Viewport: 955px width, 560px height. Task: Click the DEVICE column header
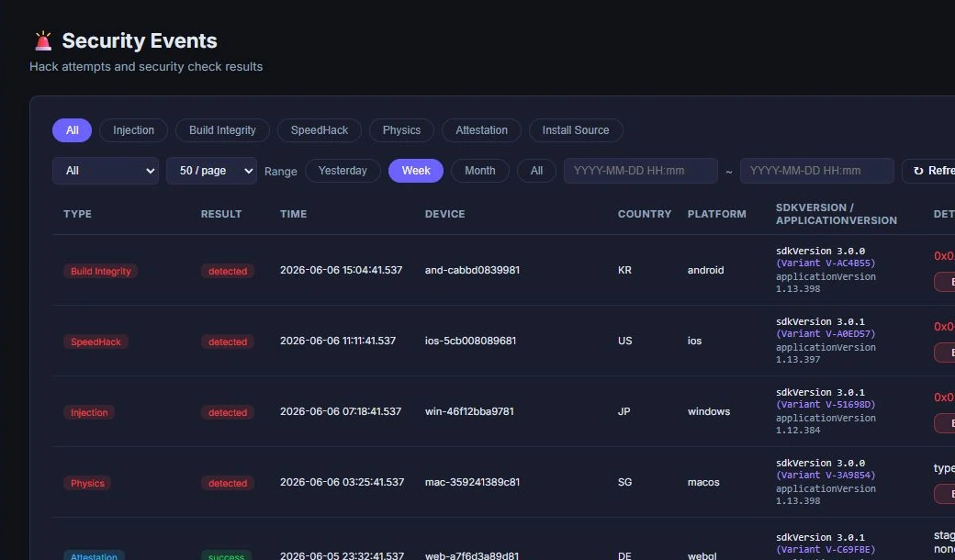(444, 214)
